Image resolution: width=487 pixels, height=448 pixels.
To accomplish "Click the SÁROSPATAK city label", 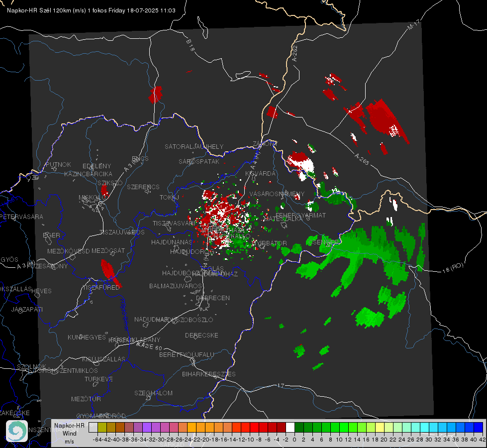I will click(x=199, y=161).
